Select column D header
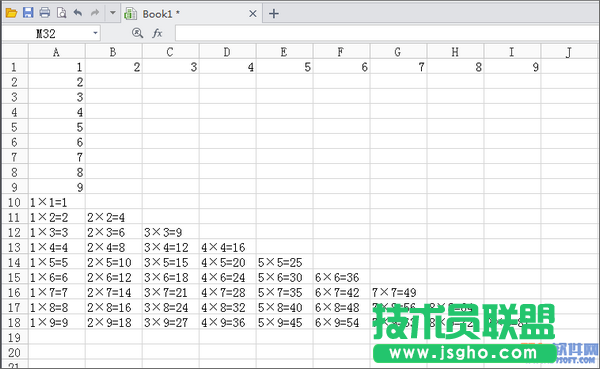The width and height of the screenshot is (600, 369). (x=228, y=52)
